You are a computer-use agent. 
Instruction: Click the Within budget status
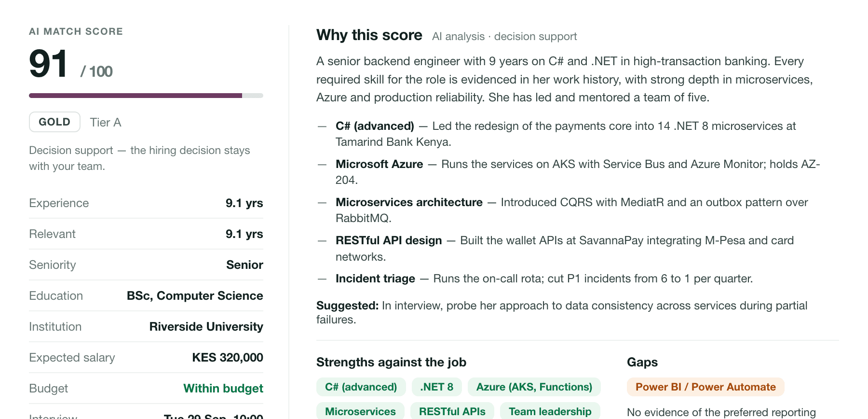tap(223, 389)
